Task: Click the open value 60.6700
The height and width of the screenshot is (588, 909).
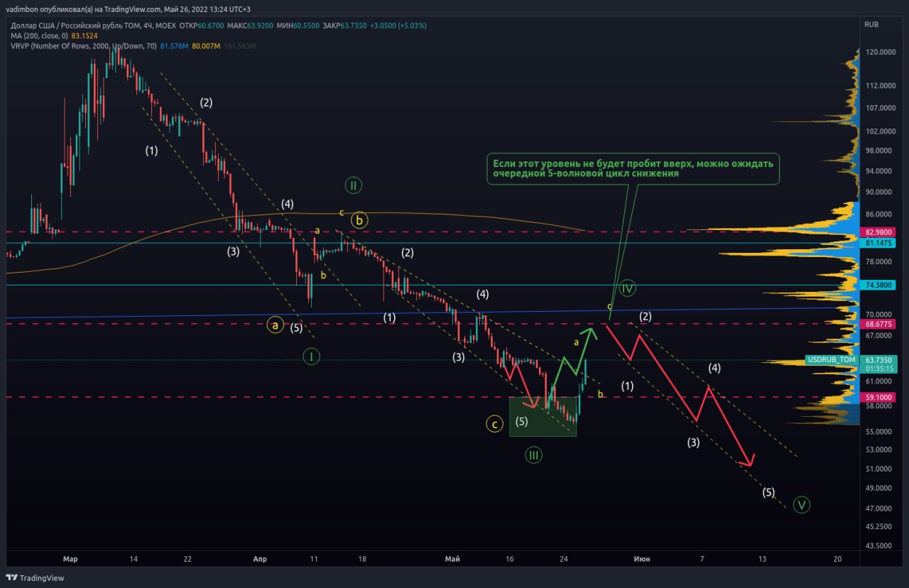Action: click(212, 25)
